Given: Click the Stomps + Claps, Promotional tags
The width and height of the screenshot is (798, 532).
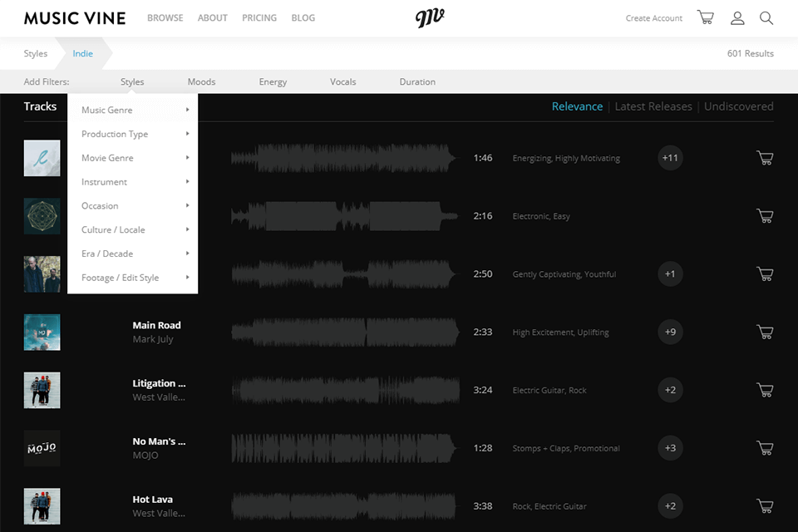Looking at the screenshot, I should click(x=566, y=449).
